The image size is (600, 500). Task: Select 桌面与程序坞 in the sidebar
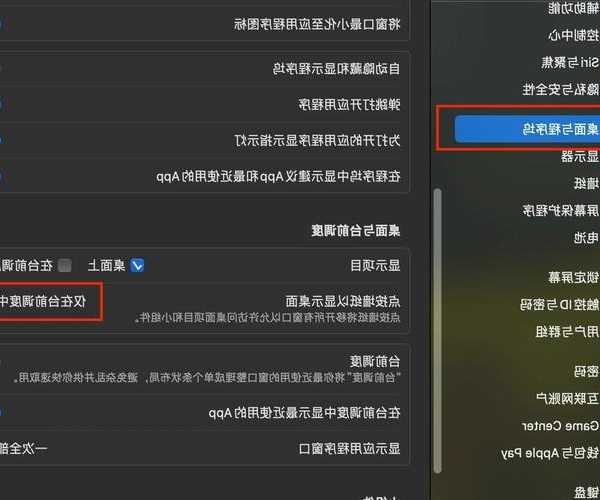tap(527, 129)
